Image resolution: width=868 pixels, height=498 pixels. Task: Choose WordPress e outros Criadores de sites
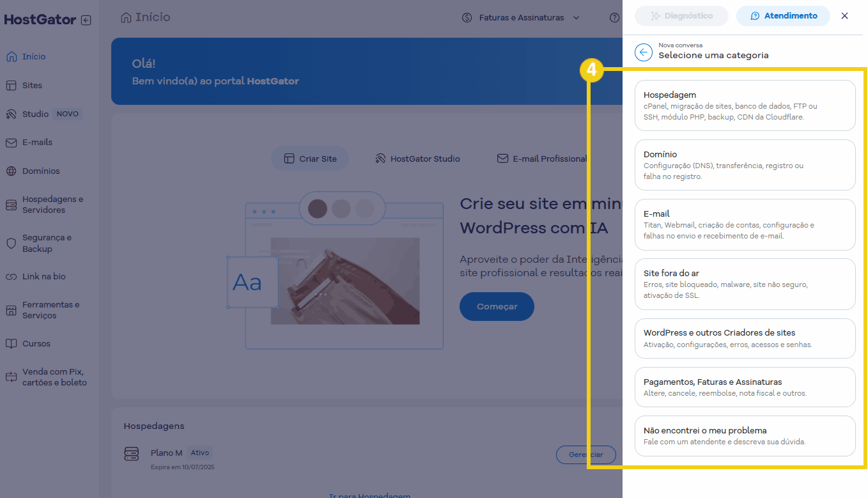click(x=745, y=338)
